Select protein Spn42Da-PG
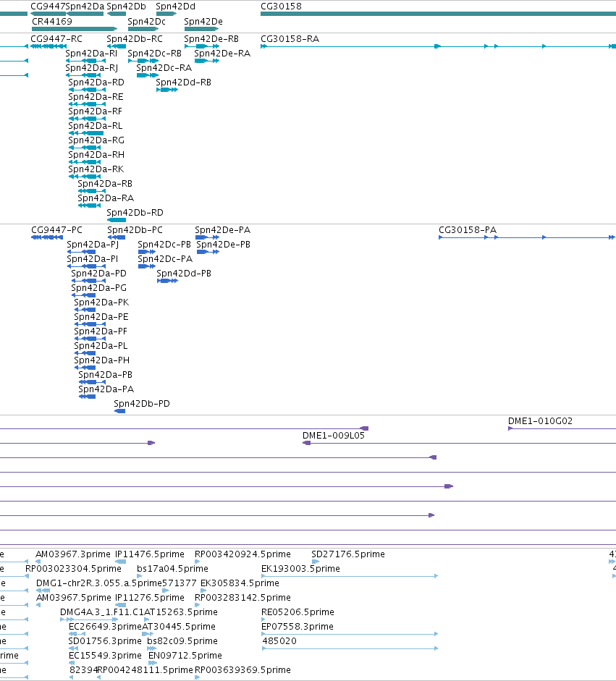The height and width of the screenshot is (681, 616). pyautogui.click(x=98, y=288)
